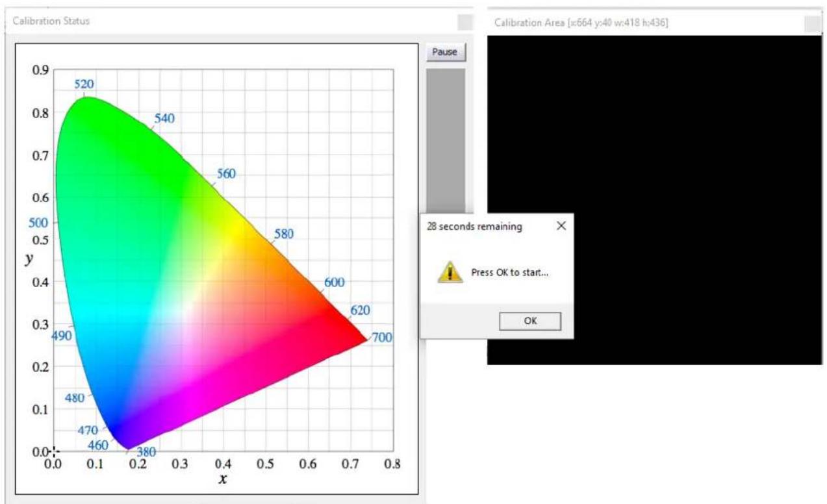This screenshot has height=504, width=827.
Task: Close the Calibration Status window
Action: pyautogui.click(x=465, y=21)
